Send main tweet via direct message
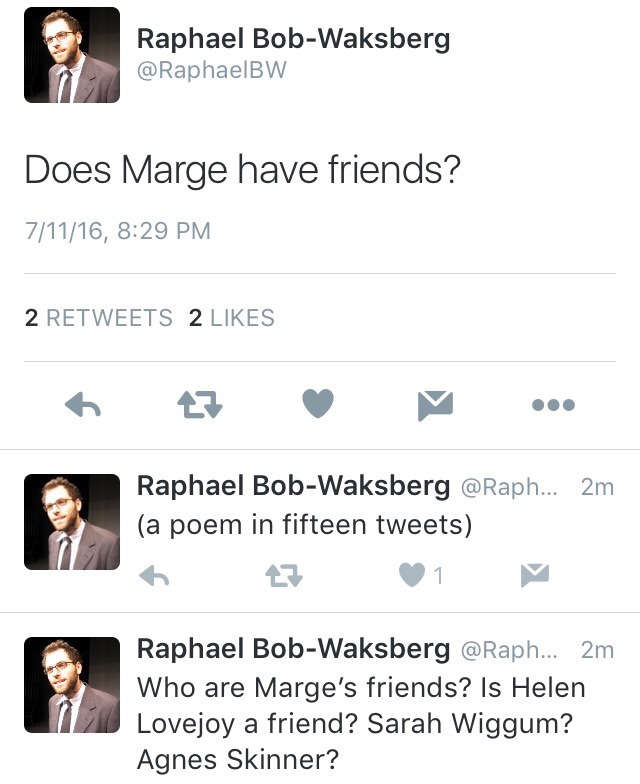640x784 pixels. click(x=435, y=405)
